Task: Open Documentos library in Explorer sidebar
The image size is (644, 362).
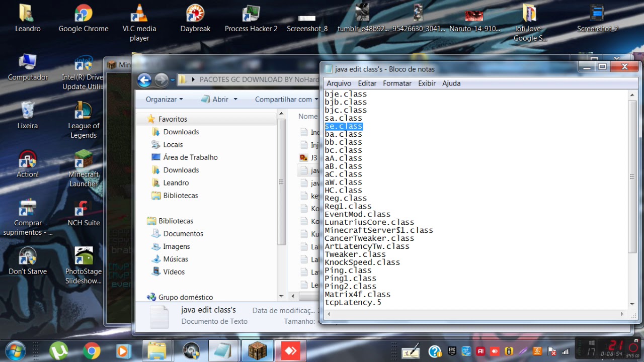Action: pos(183,234)
